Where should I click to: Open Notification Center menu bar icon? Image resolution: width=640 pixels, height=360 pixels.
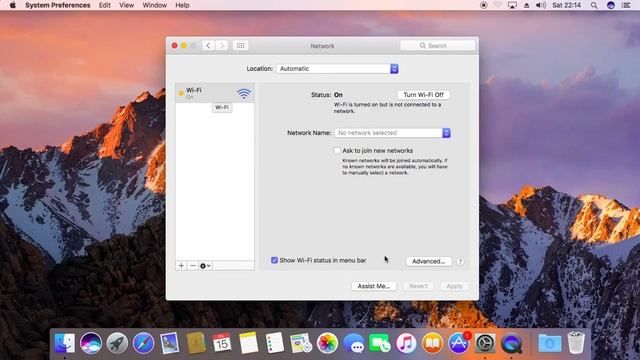coord(626,5)
